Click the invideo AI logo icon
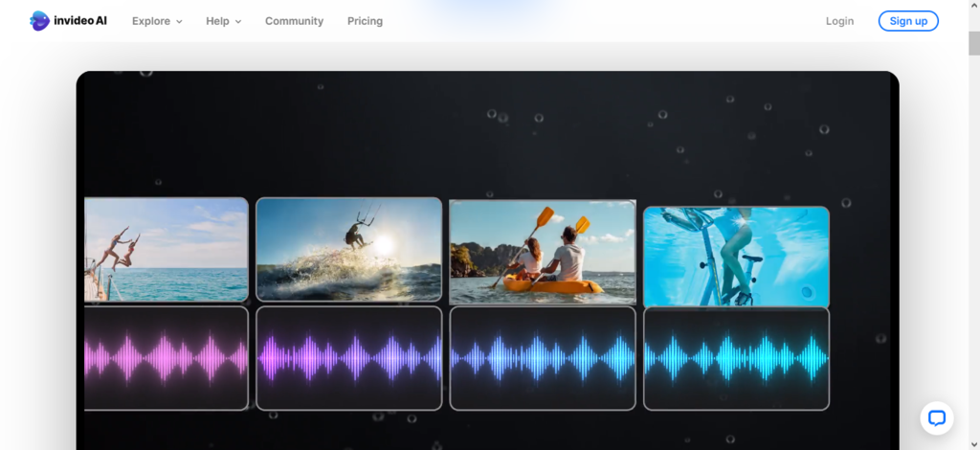980x450 pixels. 39,21
